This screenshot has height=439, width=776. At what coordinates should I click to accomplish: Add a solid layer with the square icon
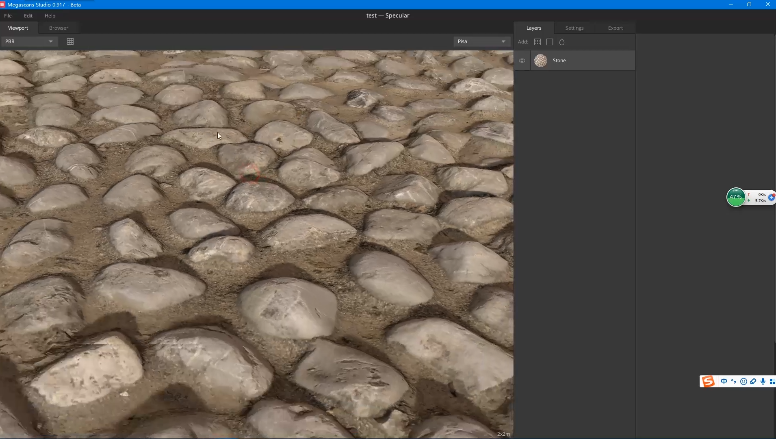point(549,42)
